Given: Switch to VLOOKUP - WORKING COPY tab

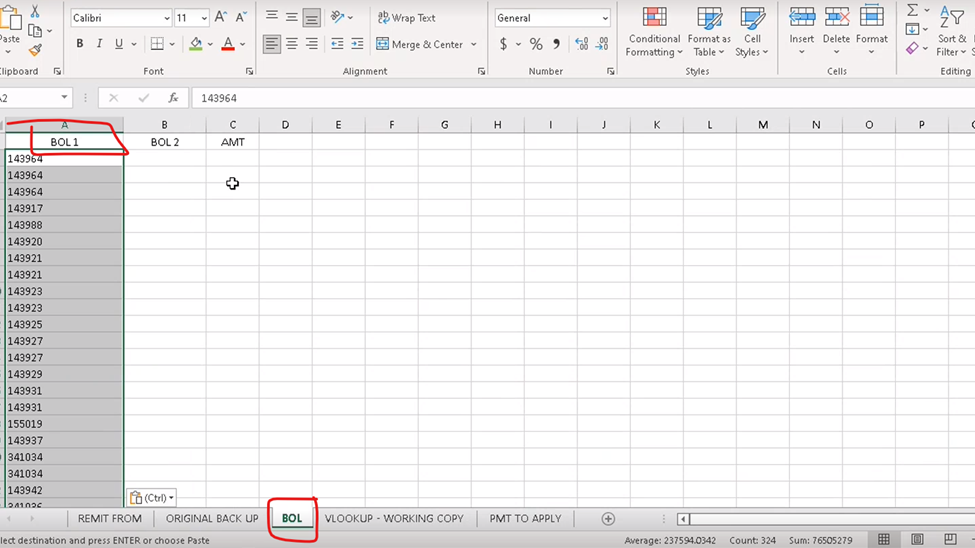Looking at the screenshot, I should [394, 518].
